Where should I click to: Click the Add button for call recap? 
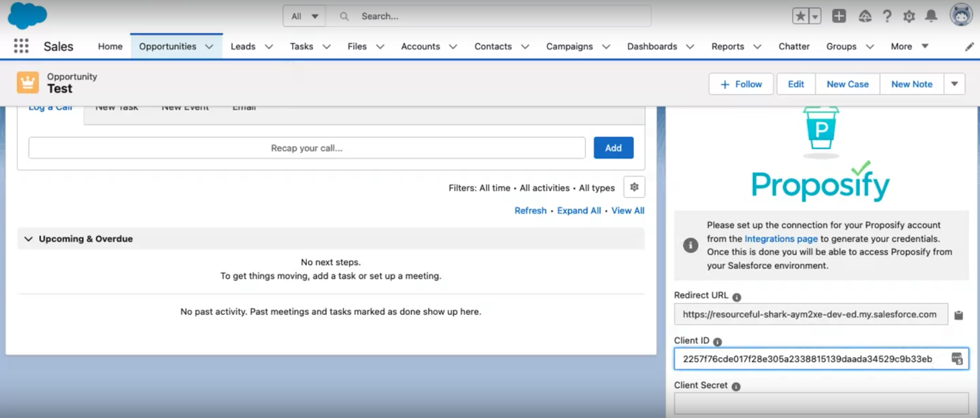click(613, 148)
